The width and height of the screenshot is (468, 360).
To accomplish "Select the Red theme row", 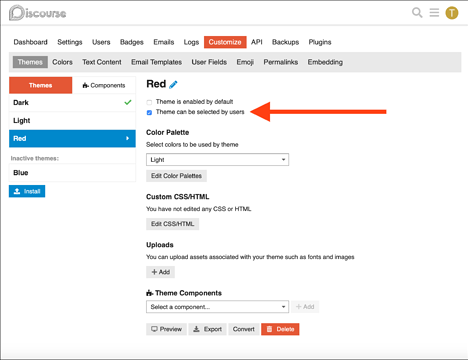I will click(72, 138).
